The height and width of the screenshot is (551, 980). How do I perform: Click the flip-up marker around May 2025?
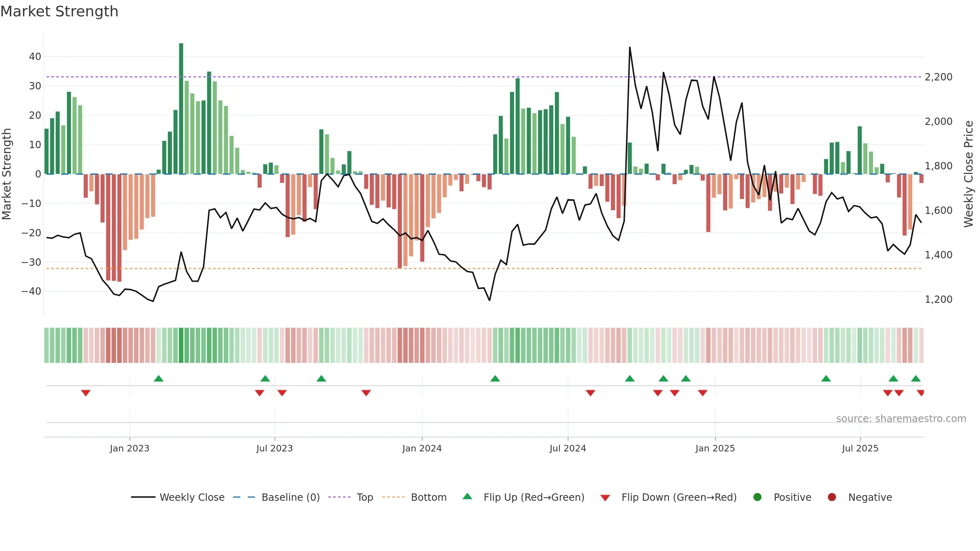[x=826, y=378]
